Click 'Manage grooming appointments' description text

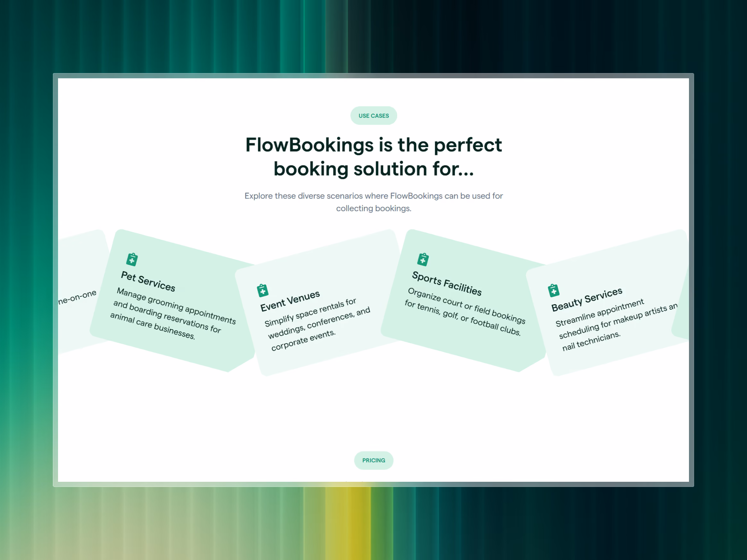coord(173,313)
